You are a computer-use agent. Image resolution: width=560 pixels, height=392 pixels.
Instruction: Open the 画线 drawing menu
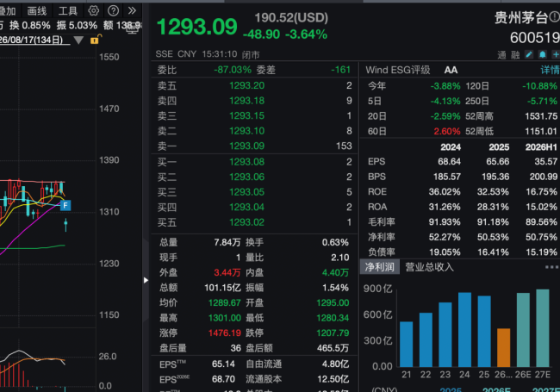[x=37, y=11]
